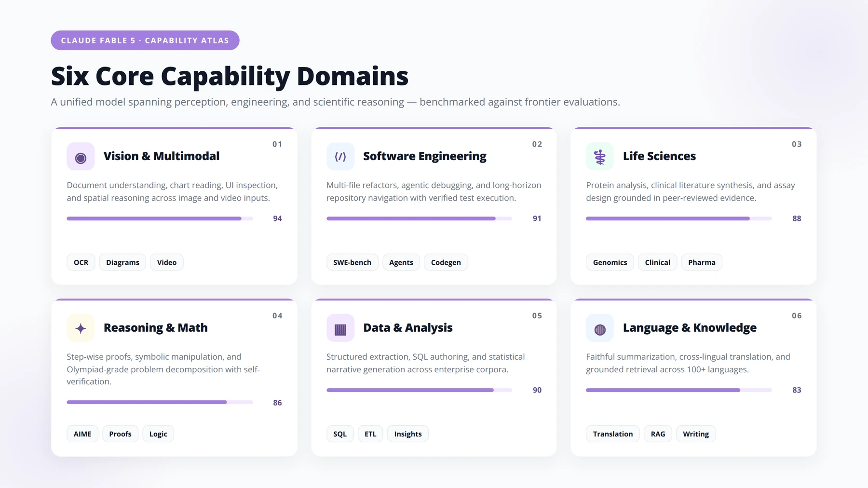This screenshot has height=488, width=868.
Task: Click the description starting 'Faithful summarization, cross-lingual'
Action: [x=688, y=363]
